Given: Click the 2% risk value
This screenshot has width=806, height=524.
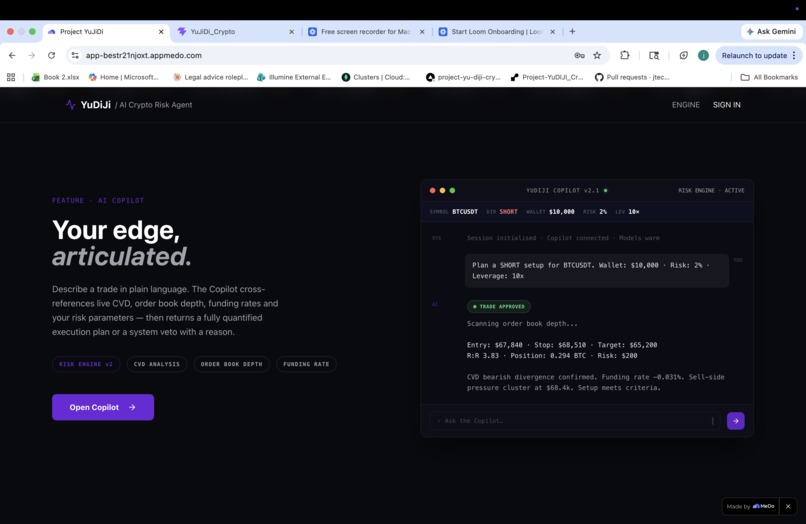Looking at the screenshot, I should pos(602,212).
